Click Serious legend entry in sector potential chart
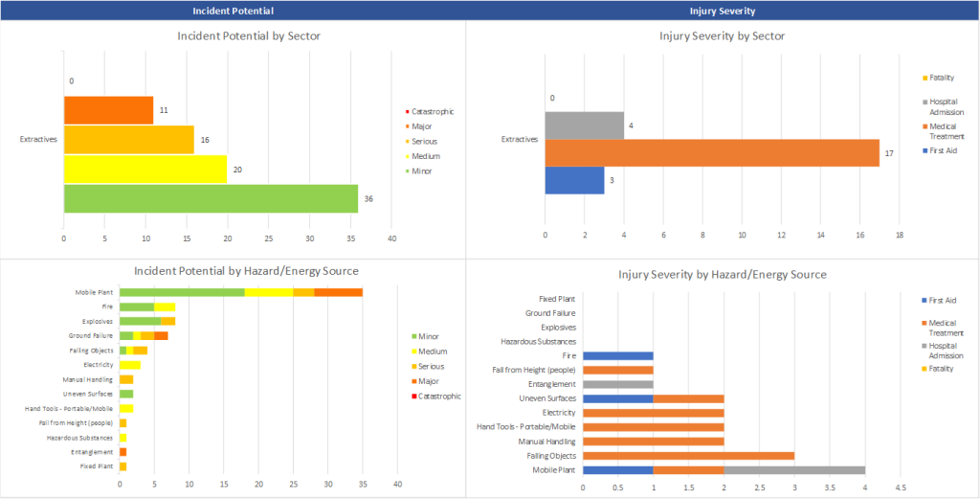Image resolution: width=980 pixels, height=499 pixels. [421, 142]
